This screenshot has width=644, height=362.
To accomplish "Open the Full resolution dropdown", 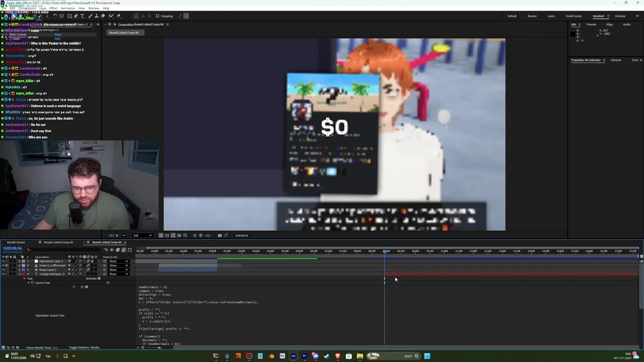I will coord(142,235).
